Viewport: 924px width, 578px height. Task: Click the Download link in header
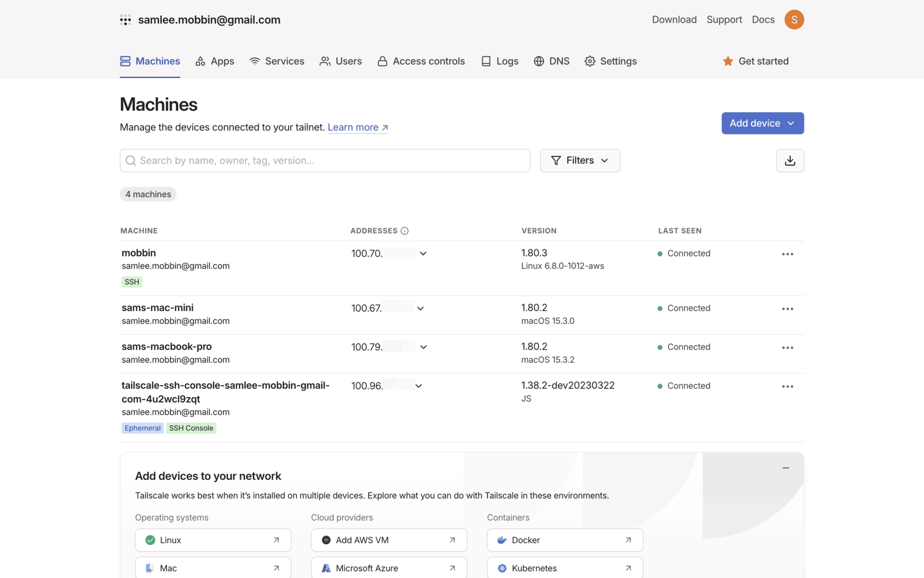674,20
